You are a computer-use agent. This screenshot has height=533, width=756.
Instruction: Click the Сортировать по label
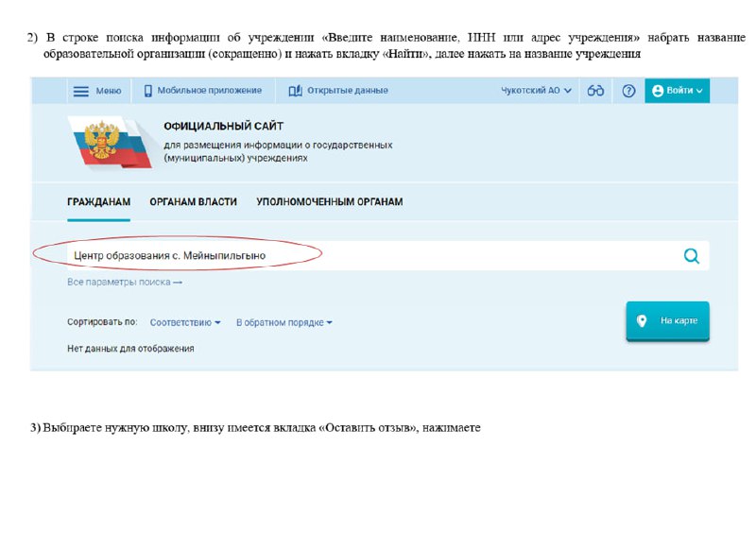pyautogui.click(x=102, y=322)
